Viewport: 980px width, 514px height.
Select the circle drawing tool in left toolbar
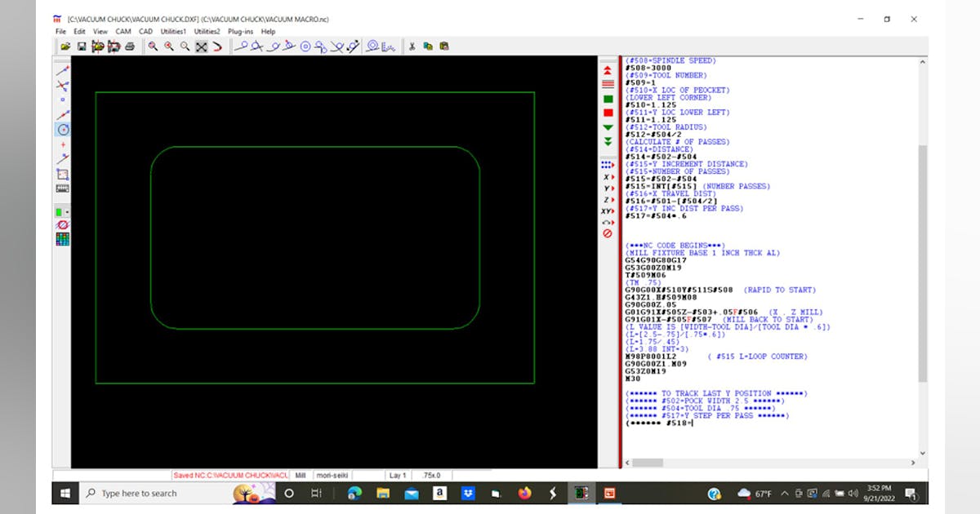pos(63,130)
